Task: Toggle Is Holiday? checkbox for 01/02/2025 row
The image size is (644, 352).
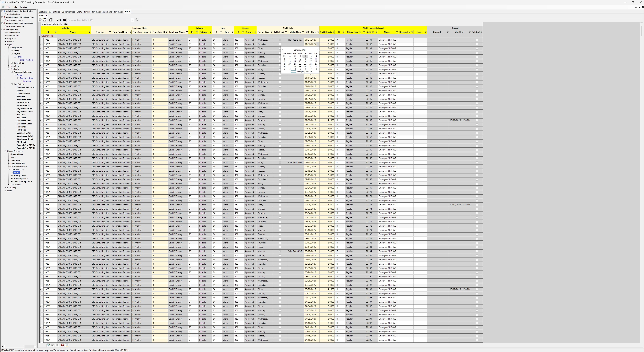Action: [x=280, y=44]
